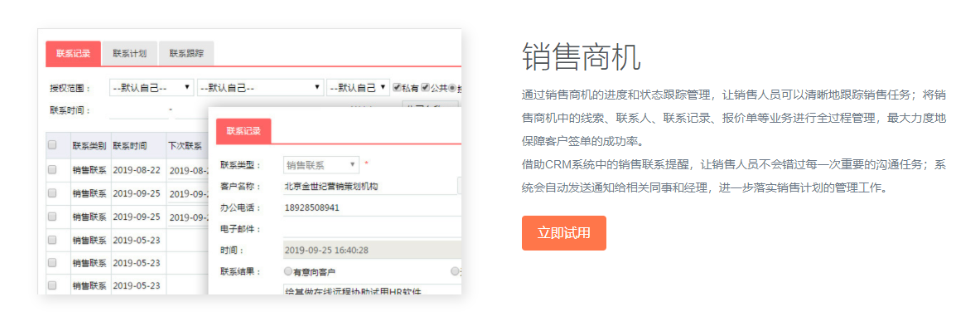This screenshot has width=980, height=326.
Task: Click the 销售商机 heading
Action: 582,57
